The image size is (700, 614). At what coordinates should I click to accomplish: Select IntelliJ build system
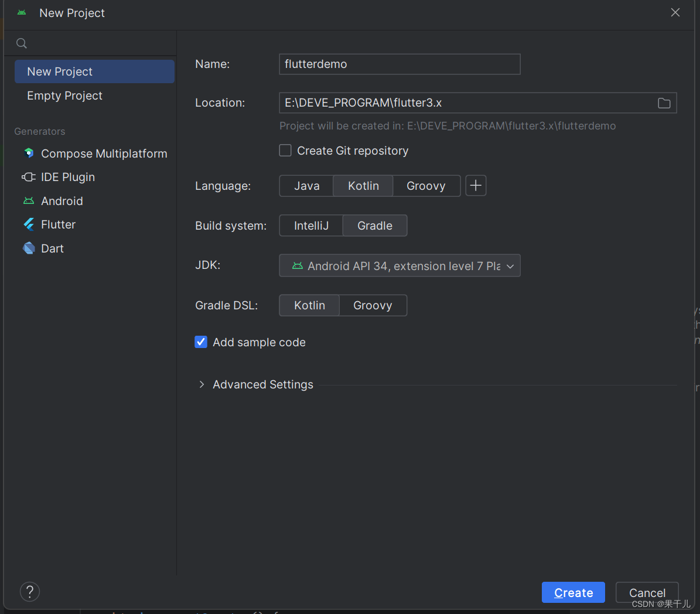click(x=311, y=226)
